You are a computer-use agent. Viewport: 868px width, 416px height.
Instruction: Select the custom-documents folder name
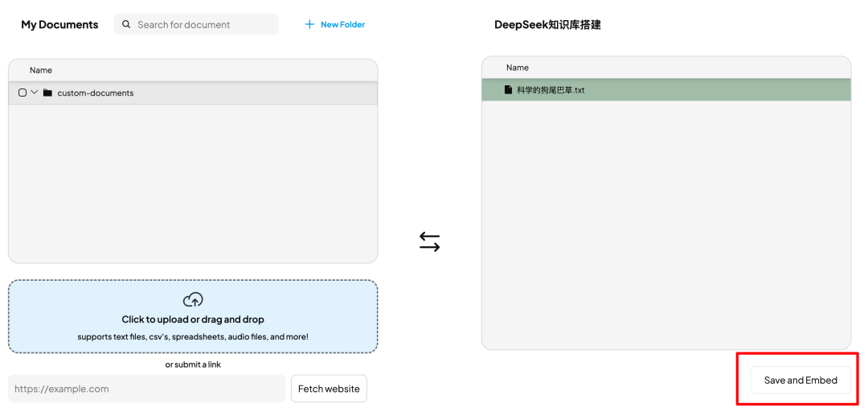pos(96,93)
